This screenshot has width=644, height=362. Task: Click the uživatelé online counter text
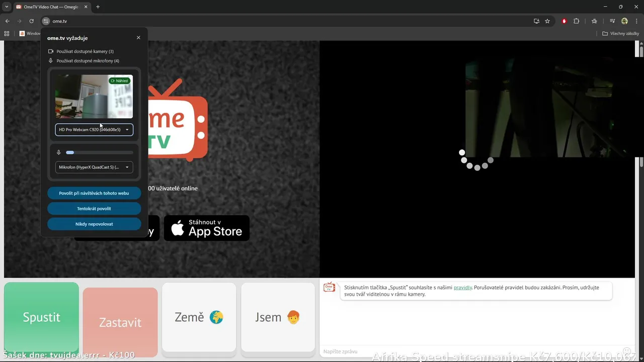173,188
